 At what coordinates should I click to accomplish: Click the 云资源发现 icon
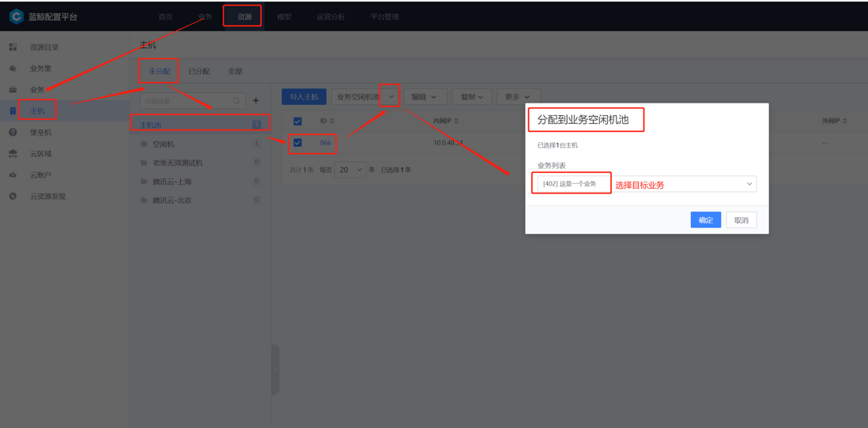(x=13, y=197)
